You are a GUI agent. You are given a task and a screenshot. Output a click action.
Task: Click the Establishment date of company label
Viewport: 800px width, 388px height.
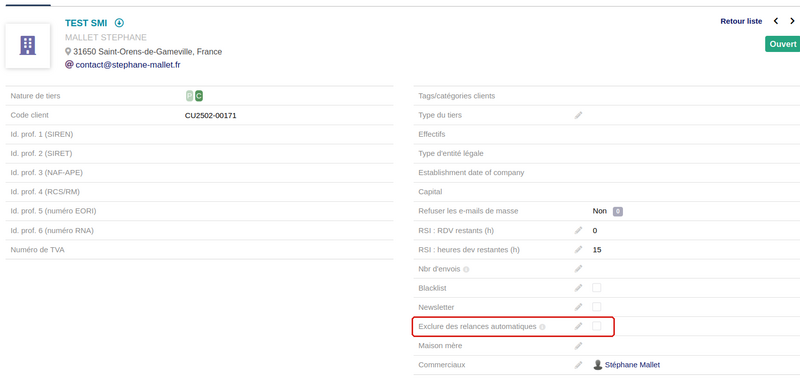(x=471, y=173)
